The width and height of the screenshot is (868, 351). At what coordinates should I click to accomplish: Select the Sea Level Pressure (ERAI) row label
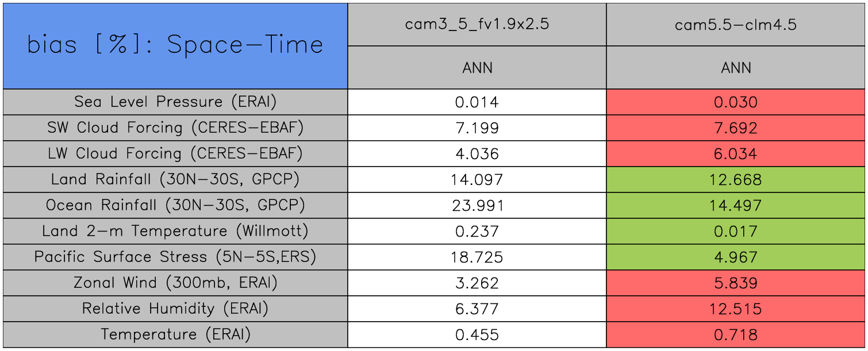pyautogui.click(x=175, y=102)
